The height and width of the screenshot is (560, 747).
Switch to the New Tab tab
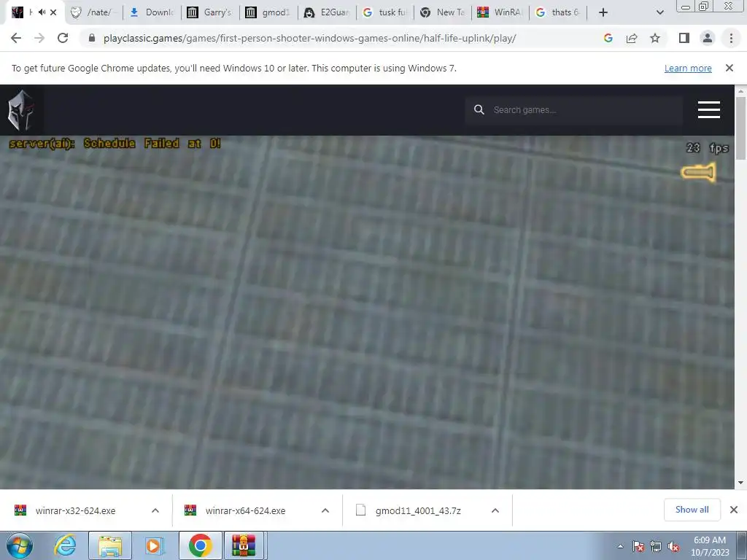tap(444, 12)
